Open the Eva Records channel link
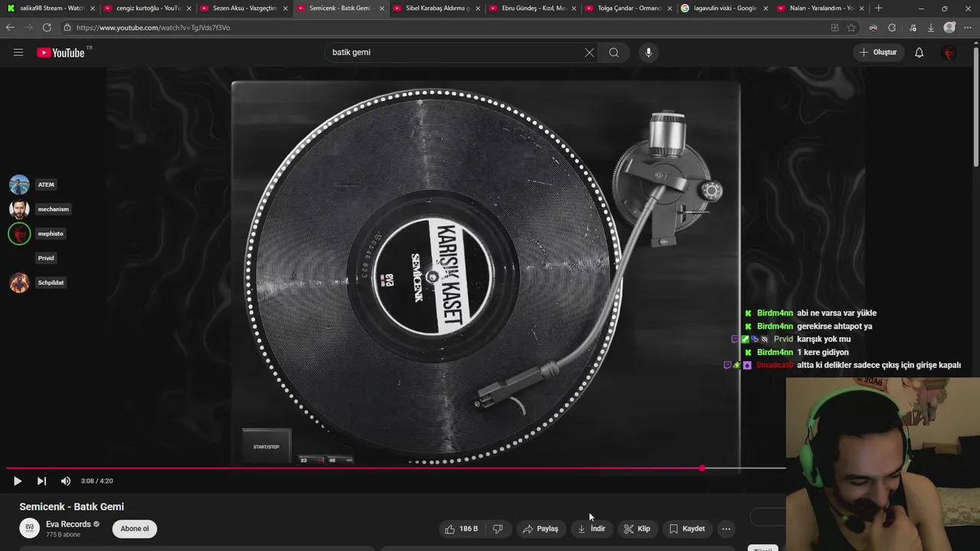Image resolution: width=980 pixels, height=551 pixels. [68, 524]
